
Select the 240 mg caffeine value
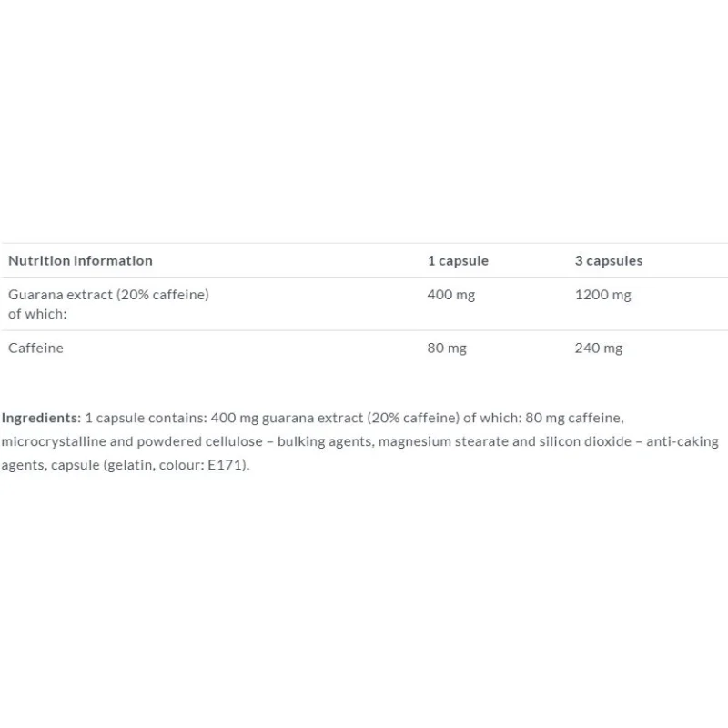point(599,349)
